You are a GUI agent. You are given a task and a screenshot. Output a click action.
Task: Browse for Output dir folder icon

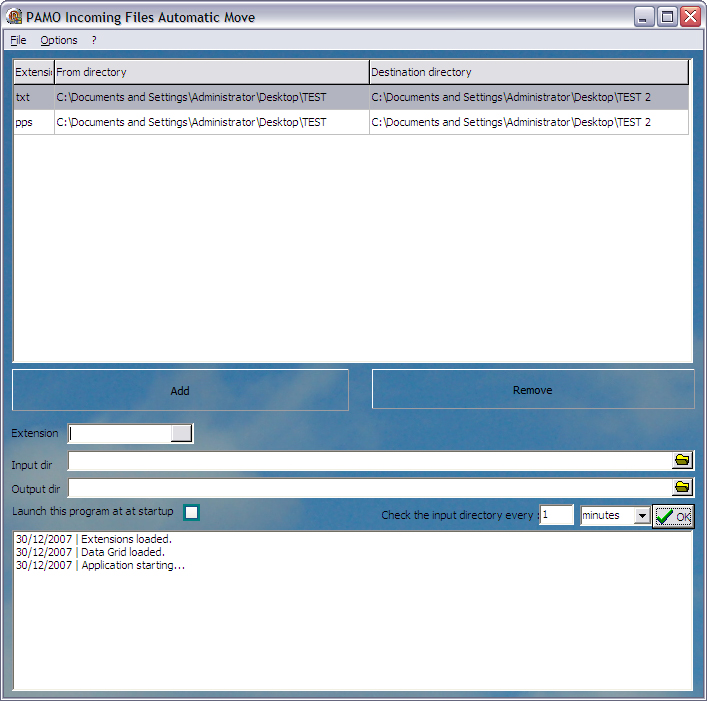(x=682, y=487)
